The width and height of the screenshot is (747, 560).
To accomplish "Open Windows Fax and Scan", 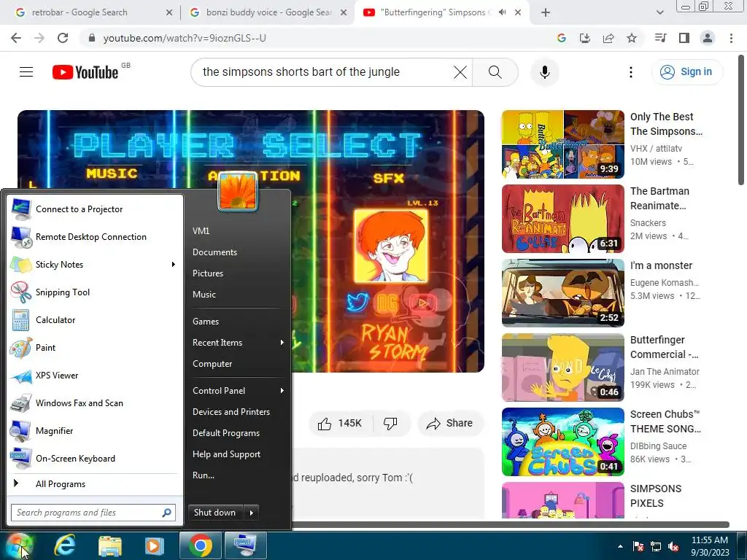I will pyautogui.click(x=94, y=402).
